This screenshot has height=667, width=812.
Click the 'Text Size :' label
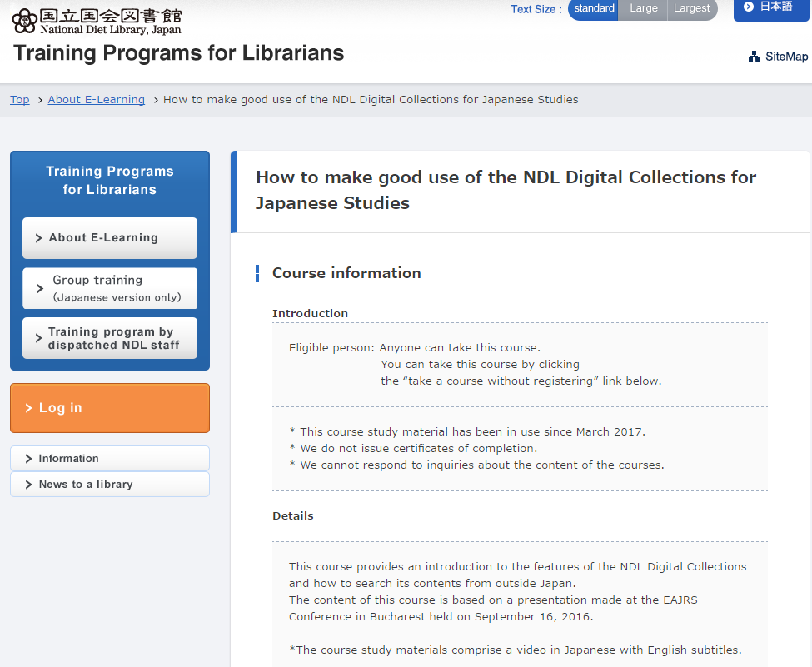coord(536,9)
